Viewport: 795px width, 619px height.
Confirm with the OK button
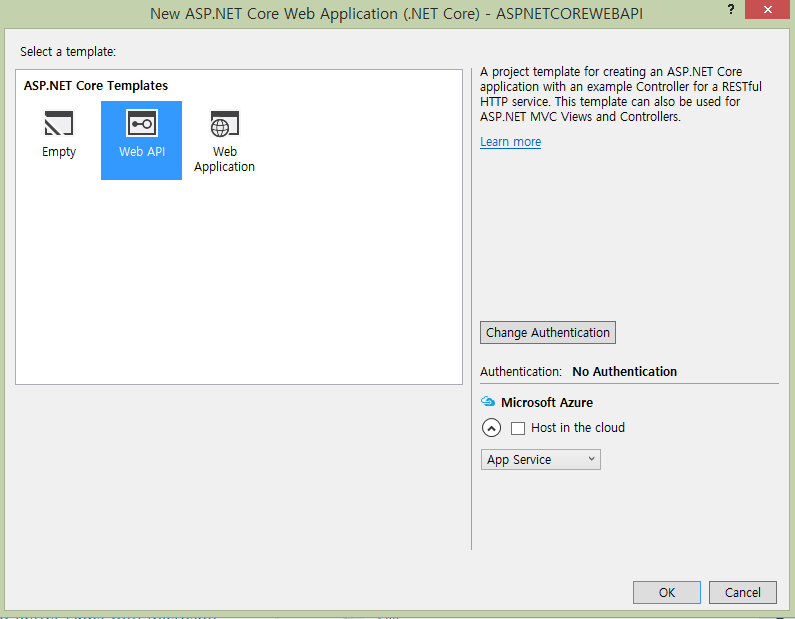(x=667, y=592)
